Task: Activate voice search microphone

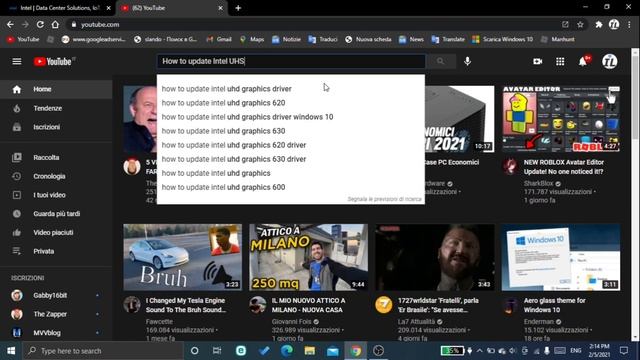Action: point(467,61)
